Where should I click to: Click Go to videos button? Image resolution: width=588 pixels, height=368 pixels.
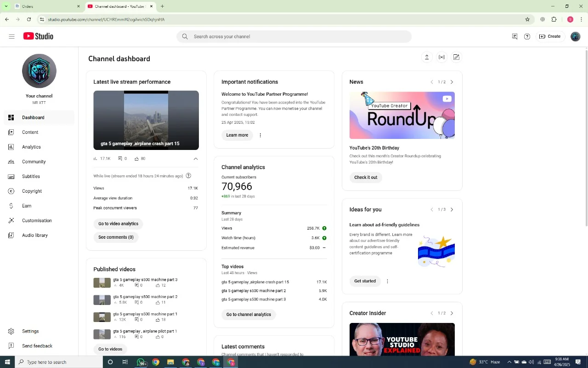tap(110, 349)
